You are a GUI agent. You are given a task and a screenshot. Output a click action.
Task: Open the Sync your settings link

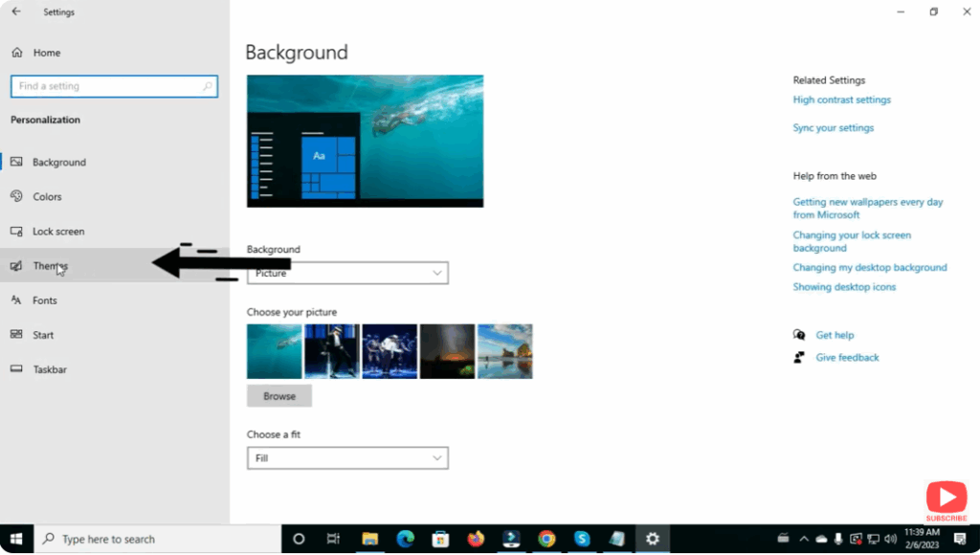point(833,126)
